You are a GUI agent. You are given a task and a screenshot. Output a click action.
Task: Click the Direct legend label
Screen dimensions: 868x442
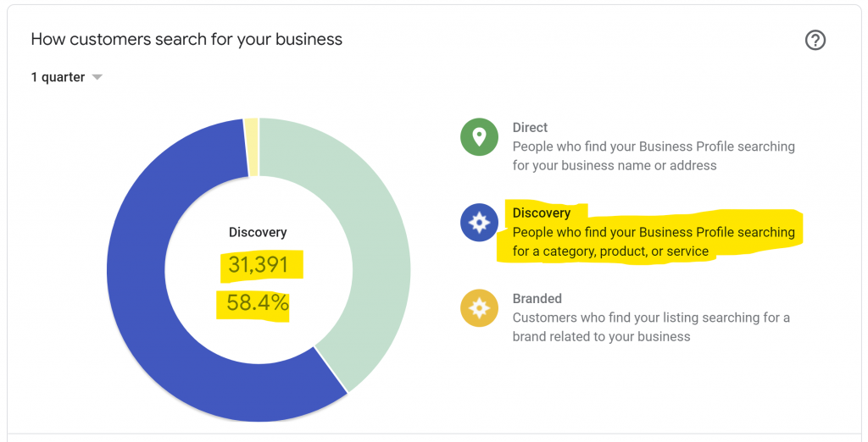(530, 128)
